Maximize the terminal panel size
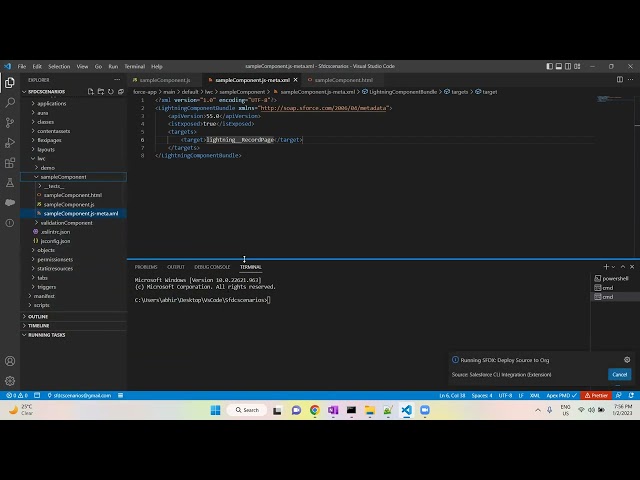The width and height of the screenshot is (640, 480). tap(623, 267)
